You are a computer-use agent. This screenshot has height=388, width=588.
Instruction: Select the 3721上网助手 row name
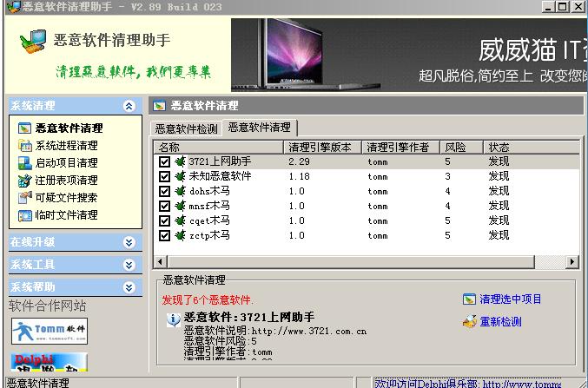(x=220, y=161)
